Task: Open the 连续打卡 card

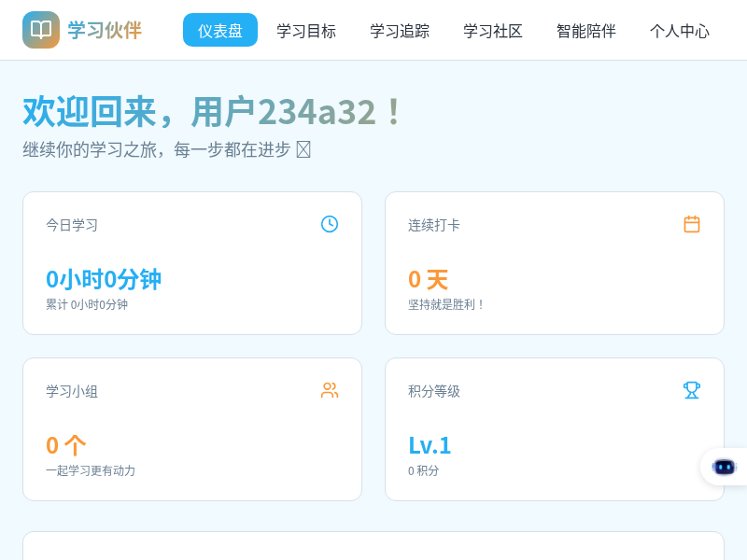Action: (x=555, y=262)
